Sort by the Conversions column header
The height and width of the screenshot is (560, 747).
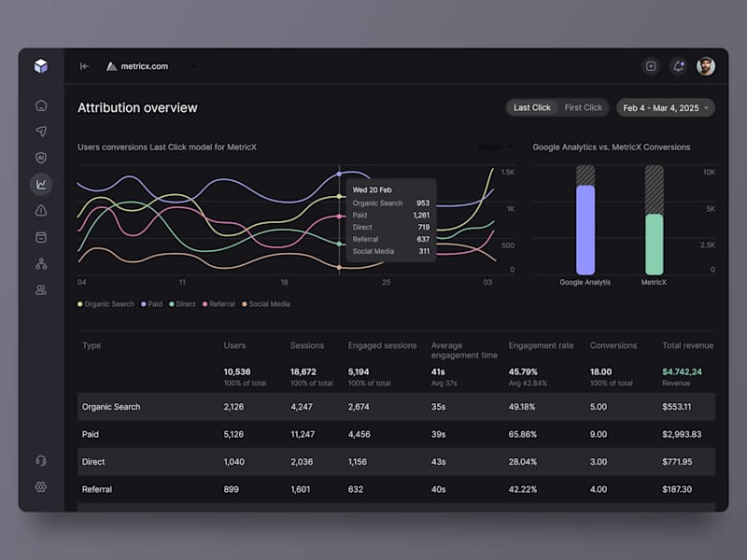pos(613,345)
